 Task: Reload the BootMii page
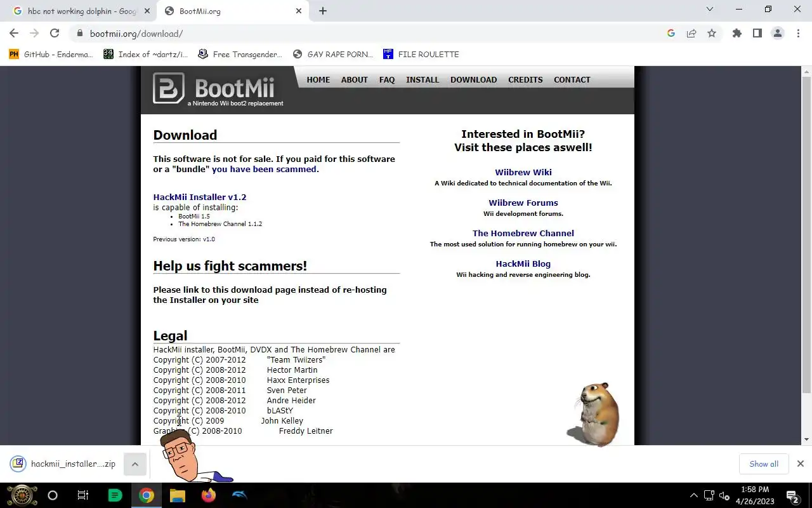pos(55,33)
